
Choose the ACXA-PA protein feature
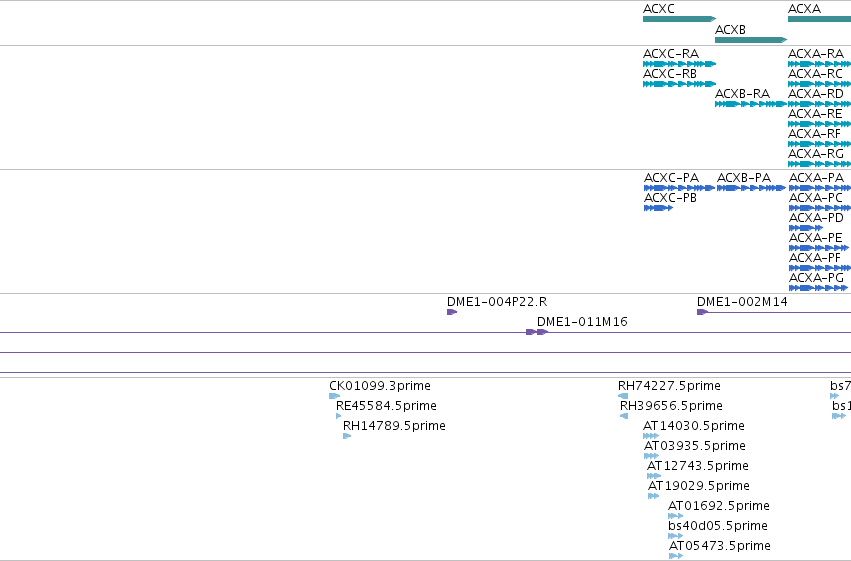point(820,188)
